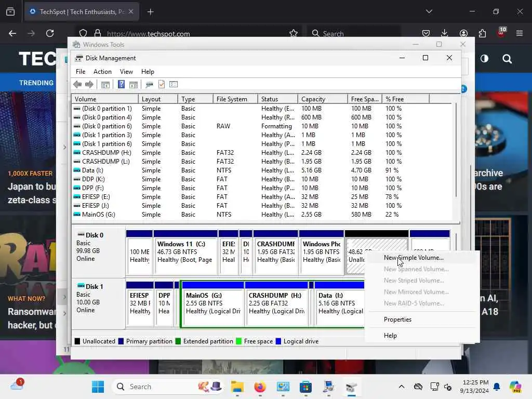Open the Firefox tabs list dropdown

[x=429, y=11]
